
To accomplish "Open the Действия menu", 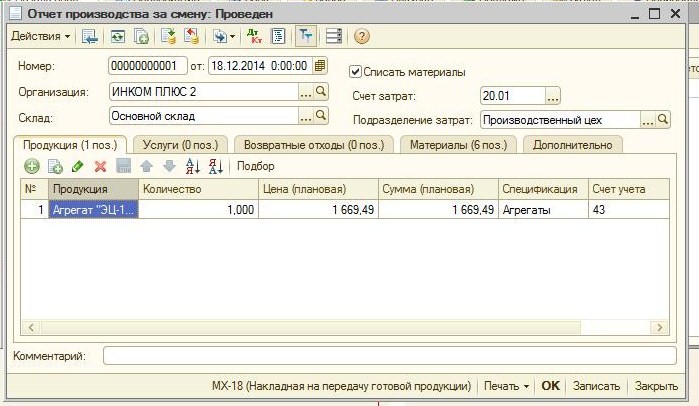I will pos(40,37).
